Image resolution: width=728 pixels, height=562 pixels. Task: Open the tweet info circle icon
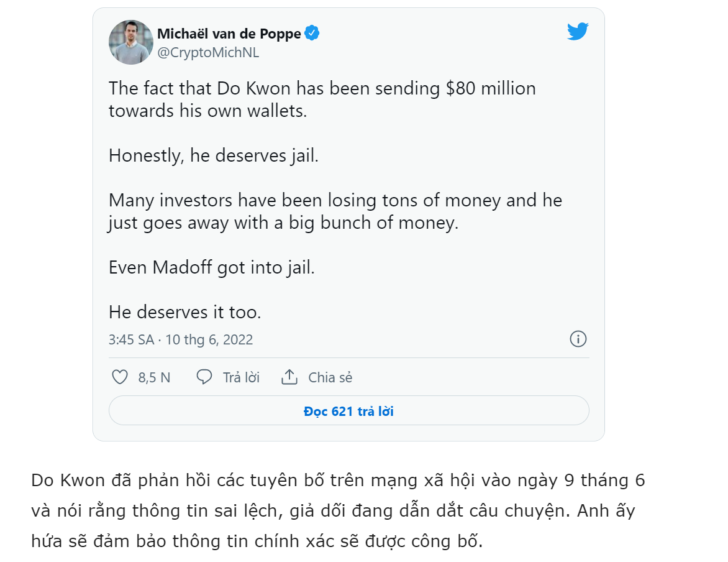pyautogui.click(x=578, y=339)
